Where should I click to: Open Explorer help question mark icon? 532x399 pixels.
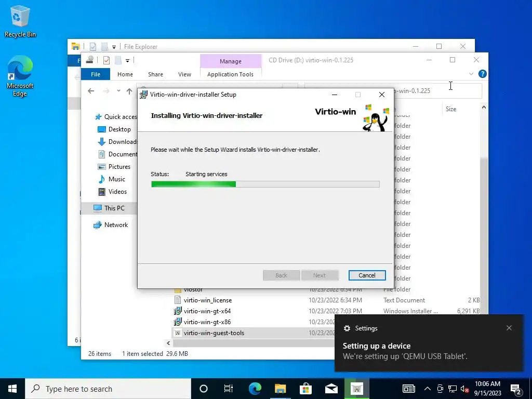482,74
